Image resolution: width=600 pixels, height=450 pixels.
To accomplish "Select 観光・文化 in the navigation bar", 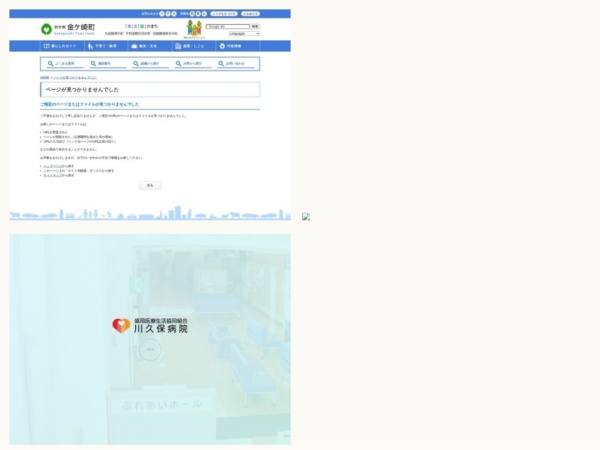I will (x=145, y=46).
